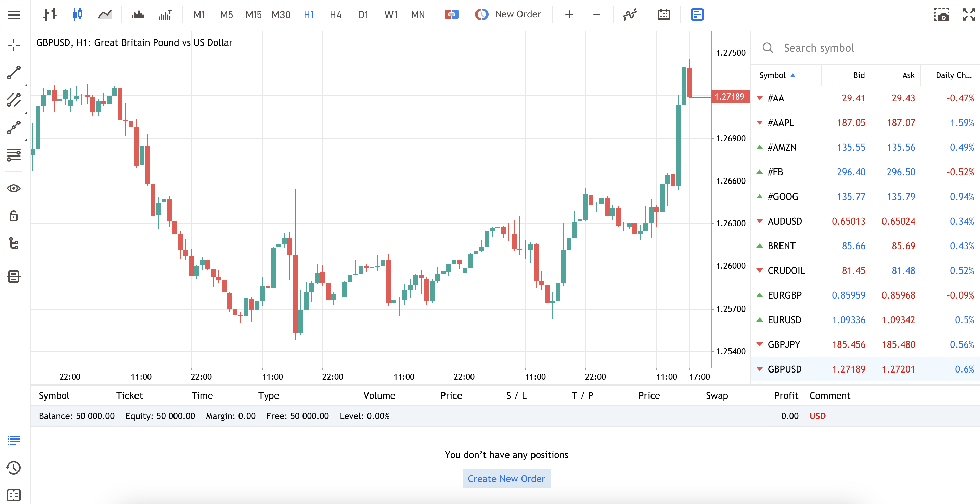Show trade volumes icon in toolbar

(165, 14)
